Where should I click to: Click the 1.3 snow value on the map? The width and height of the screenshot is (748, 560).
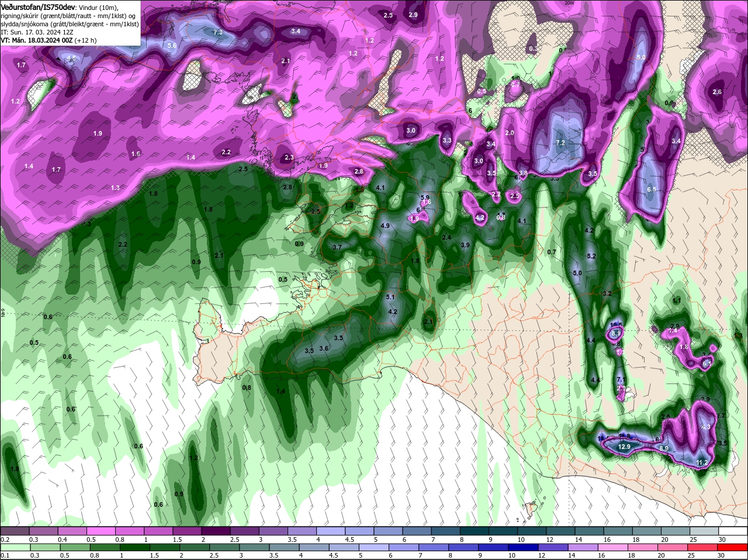(116, 188)
